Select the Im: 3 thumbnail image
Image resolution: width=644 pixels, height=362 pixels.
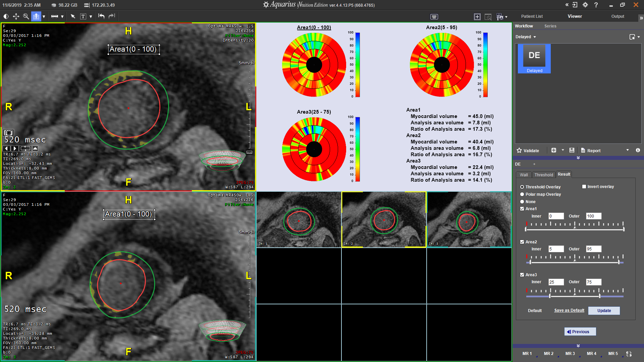(x=469, y=220)
